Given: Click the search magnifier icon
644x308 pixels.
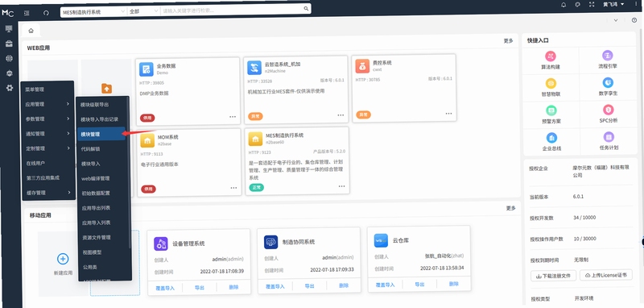Looking at the screenshot, I should pyautogui.click(x=306, y=9).
